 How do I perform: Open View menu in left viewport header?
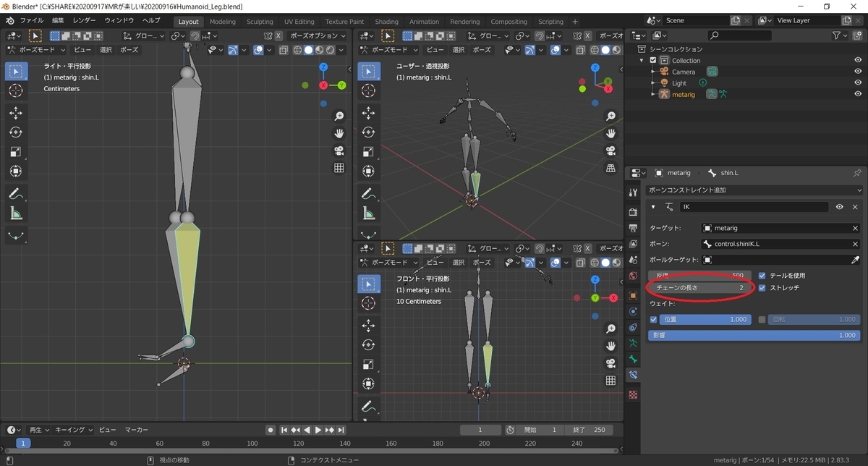(82, 50)
